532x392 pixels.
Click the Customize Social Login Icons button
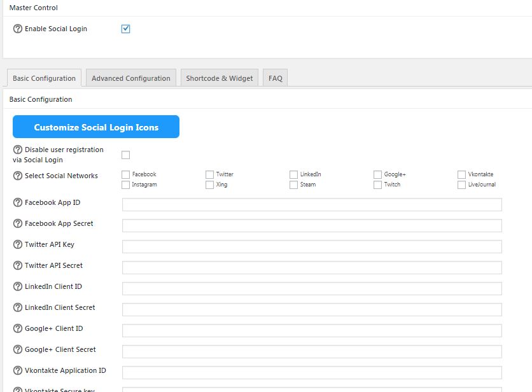[x=96, y=127]
